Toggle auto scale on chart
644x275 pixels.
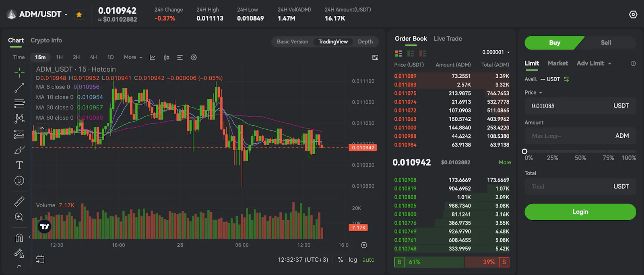(x=368, y=260)
